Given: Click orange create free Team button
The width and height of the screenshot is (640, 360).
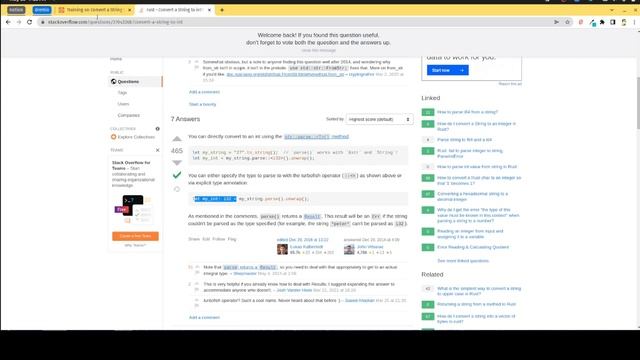Looking at the screenshot, I should tap(136, 236).
